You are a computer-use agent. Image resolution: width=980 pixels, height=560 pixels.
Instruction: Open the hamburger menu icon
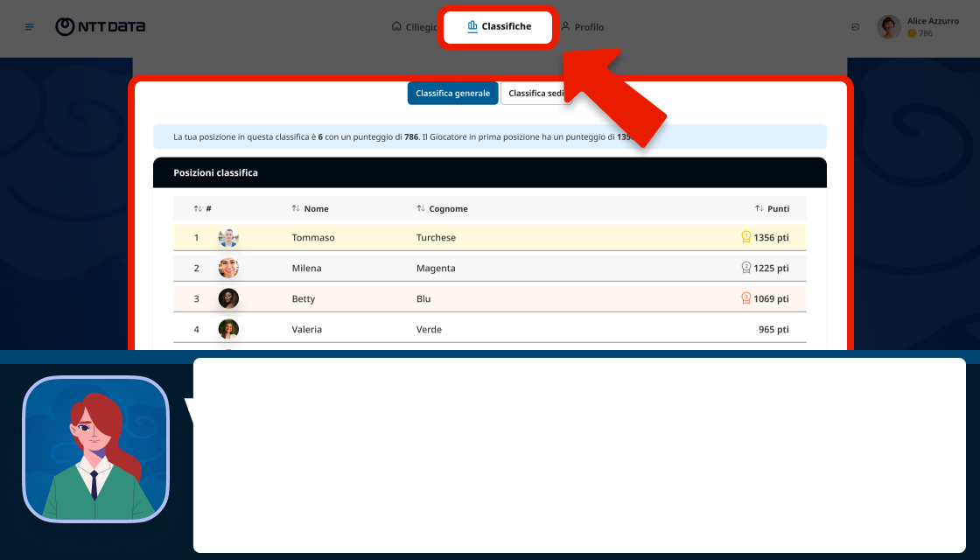pyautogui.click(x=30, y=27)
